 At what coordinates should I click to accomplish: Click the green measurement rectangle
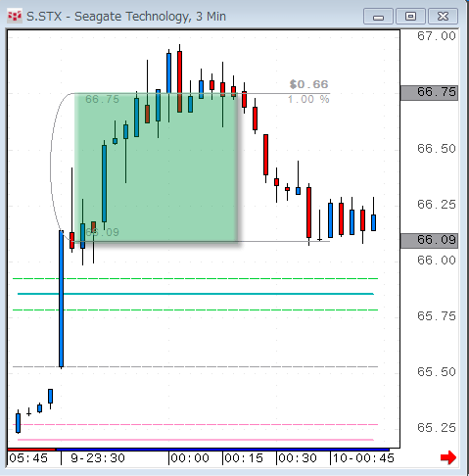coord(156,167)
